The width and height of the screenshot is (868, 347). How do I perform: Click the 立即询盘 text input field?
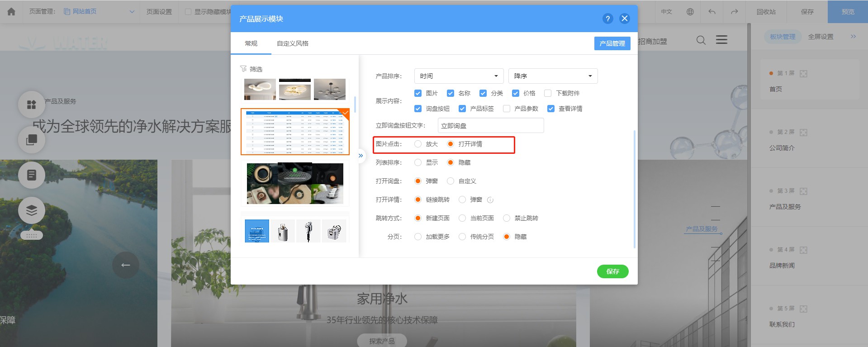(x=491, y=126)
